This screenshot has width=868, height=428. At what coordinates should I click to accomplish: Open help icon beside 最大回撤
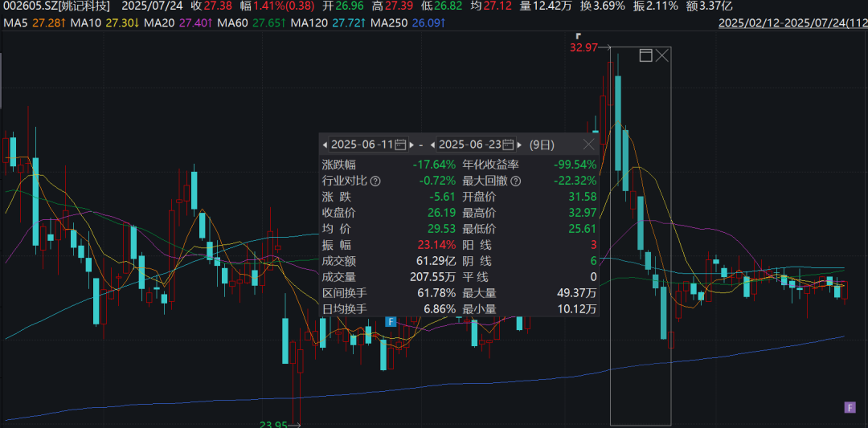click(x=516, y=181)
